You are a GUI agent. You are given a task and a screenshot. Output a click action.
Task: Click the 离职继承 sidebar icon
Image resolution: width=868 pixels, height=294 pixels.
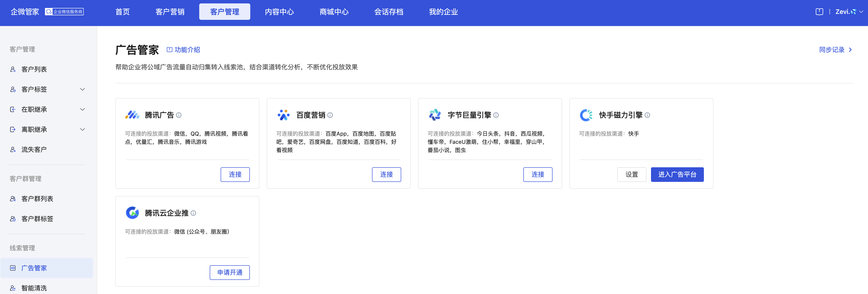[13, 129]
